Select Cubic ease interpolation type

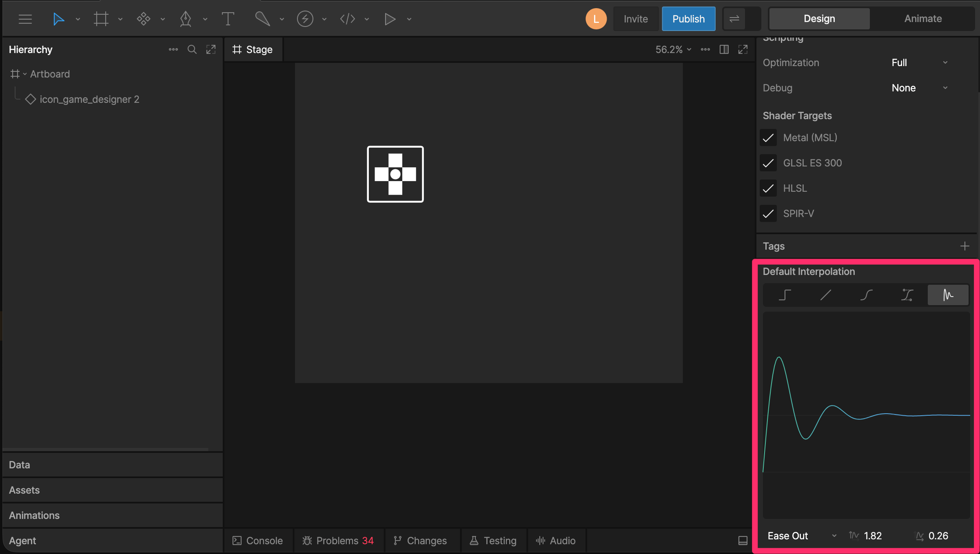click(x=866, y=295)
